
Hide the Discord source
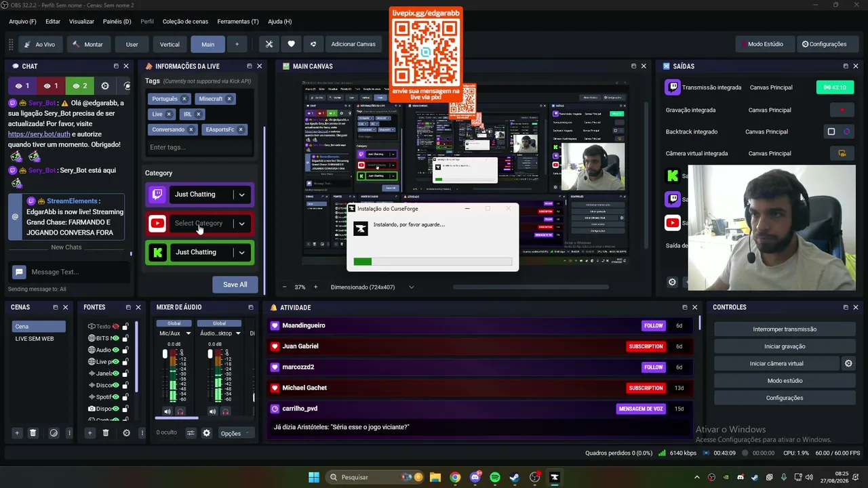116,385
